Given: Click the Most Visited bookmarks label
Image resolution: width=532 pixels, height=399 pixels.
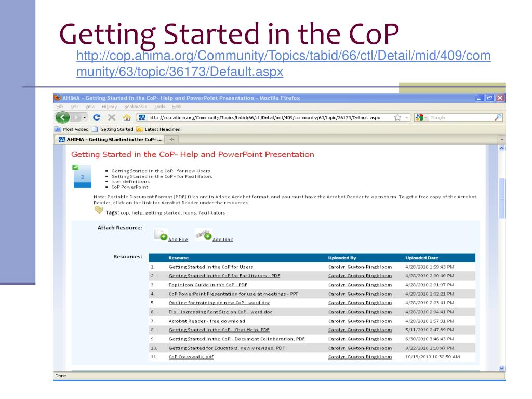Looking at the screenshot, I should coord(76,129).
